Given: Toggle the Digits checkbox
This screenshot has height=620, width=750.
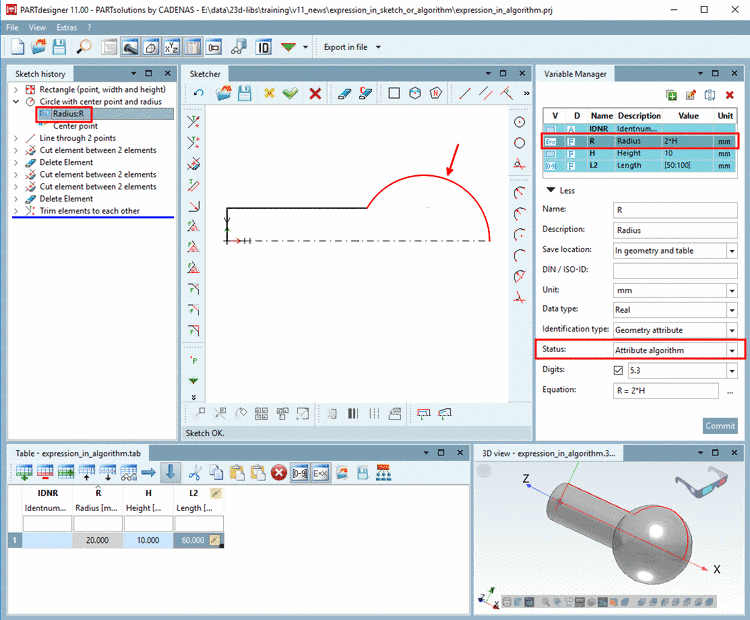Looking at the screenshot, I should [x=618, y=370].
